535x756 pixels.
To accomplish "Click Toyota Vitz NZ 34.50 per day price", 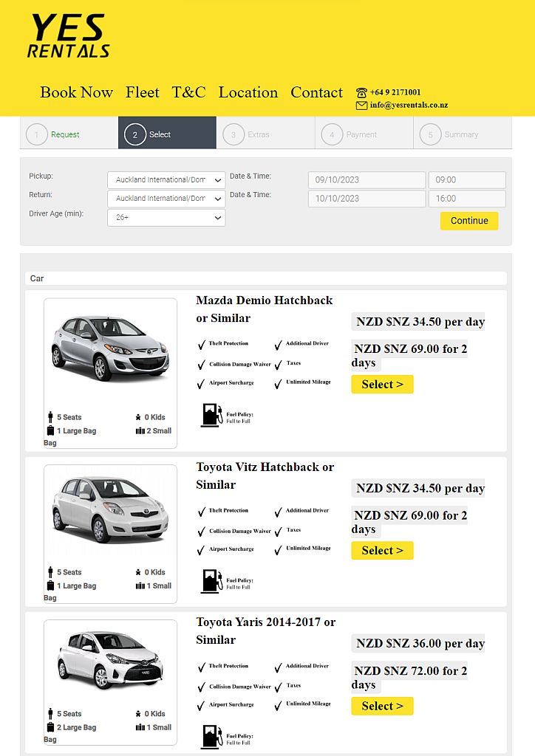I will pyautogui.click(x=418, y=488).
